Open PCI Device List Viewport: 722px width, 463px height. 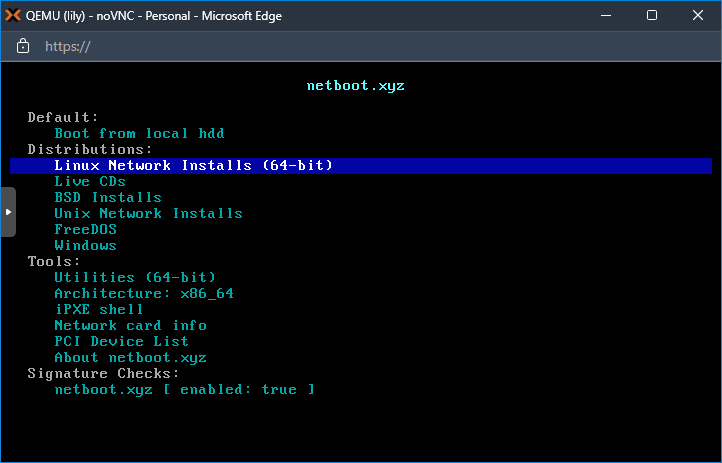point(121,341)
